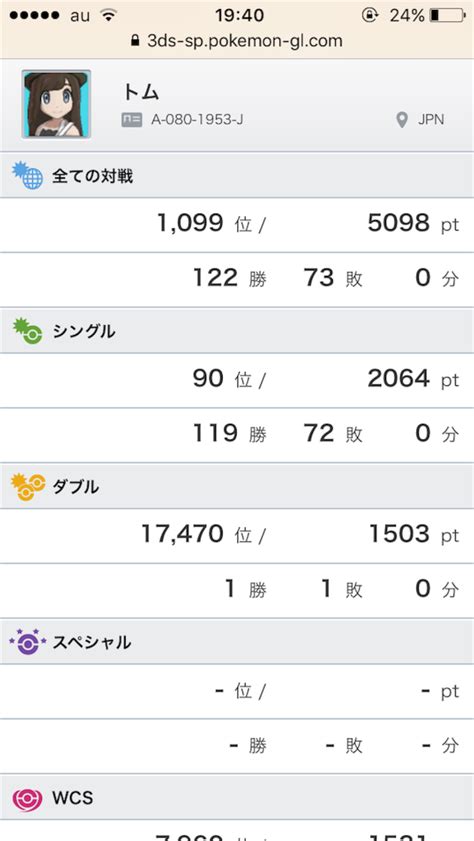
Task: Tap the green Poké Ball シングル icon
Action: (27, 331)
